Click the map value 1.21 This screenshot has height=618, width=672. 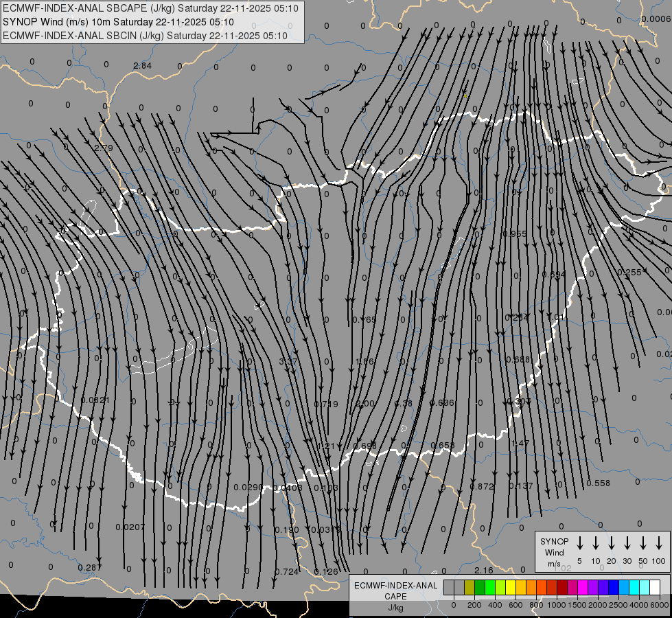(326, 446)
